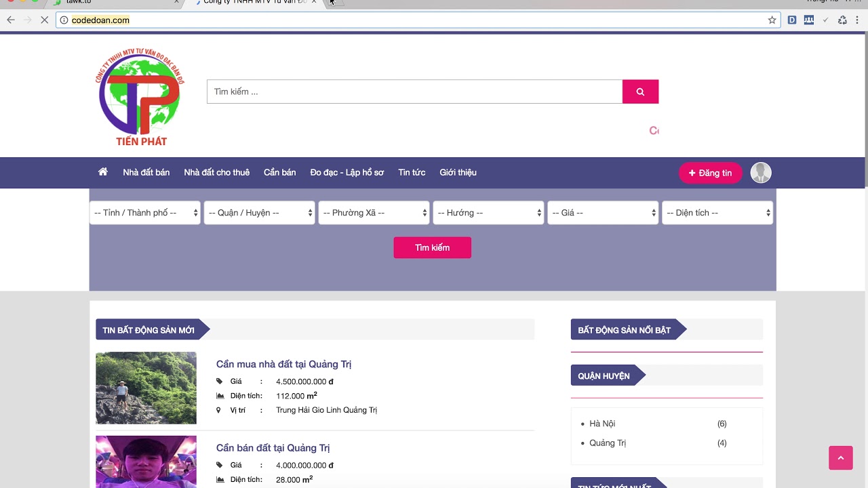Viewport: 868px width, 488px height.
Task: Click the Tin bất động sản mới heading
Action: tap(149, 330)
